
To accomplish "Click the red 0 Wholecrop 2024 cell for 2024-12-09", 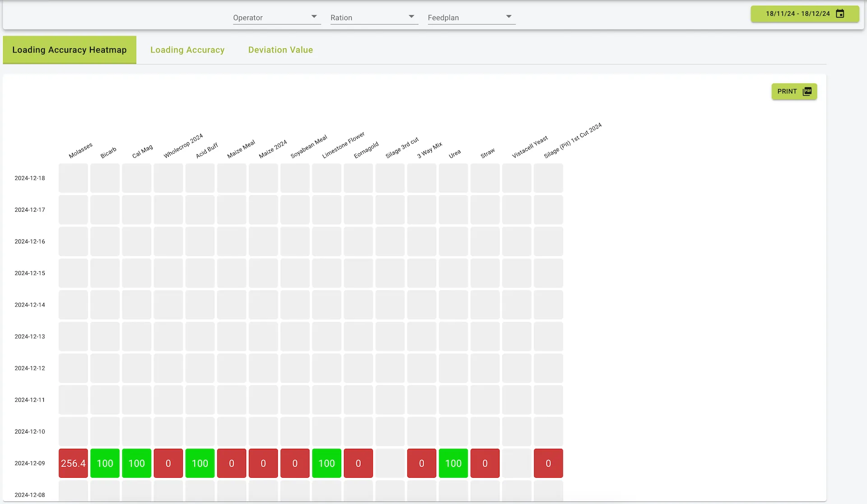I will click(x=168, y=463).
